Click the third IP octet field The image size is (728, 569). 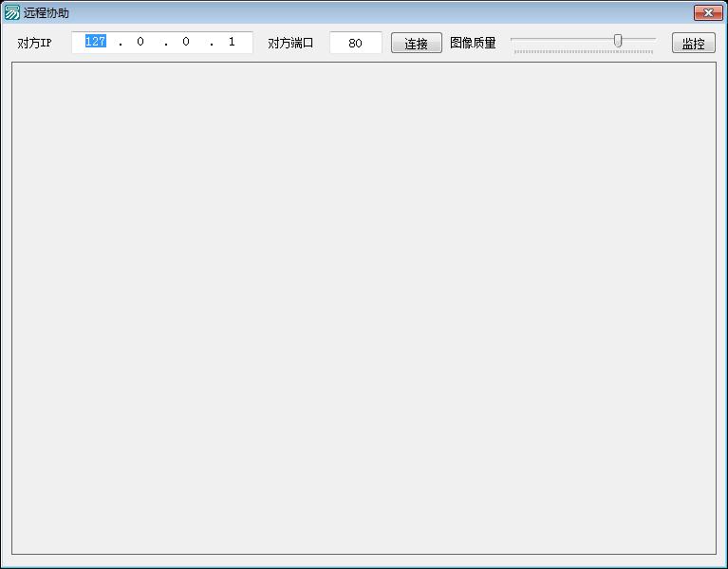click(x=186, y=42)
